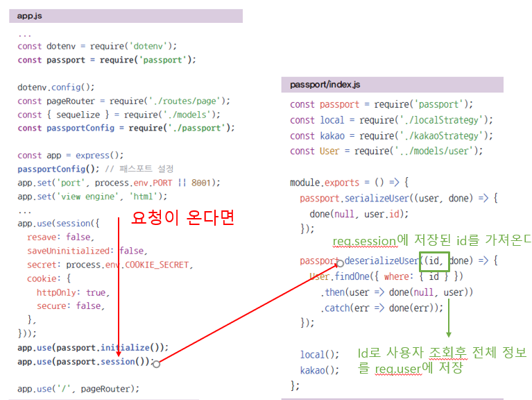
Task: Click the done(null, user.id) line
Action: pyautogui.click(x=359, y=215)
